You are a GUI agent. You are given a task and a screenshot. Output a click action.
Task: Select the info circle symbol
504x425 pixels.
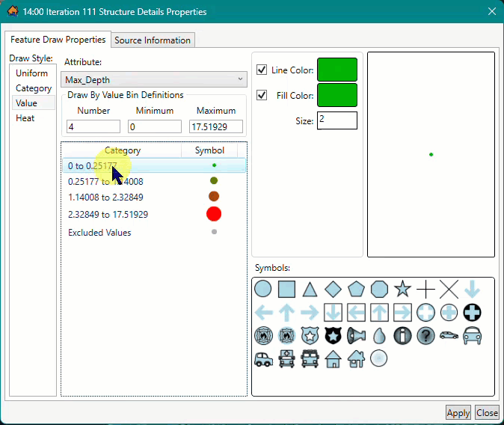coord(402,336)
